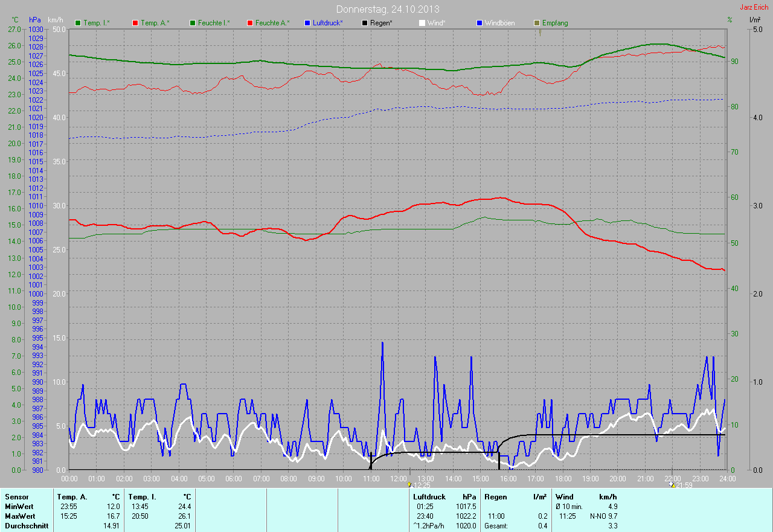
Task: Select the olive Empfang legend square
Action: pyautogui.click(x=537, y=23)
